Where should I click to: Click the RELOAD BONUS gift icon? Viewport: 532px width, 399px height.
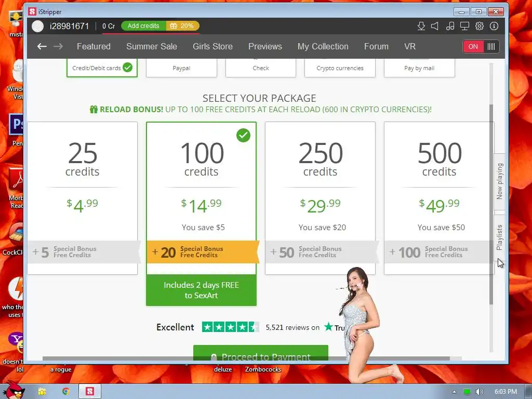point(94,109)
